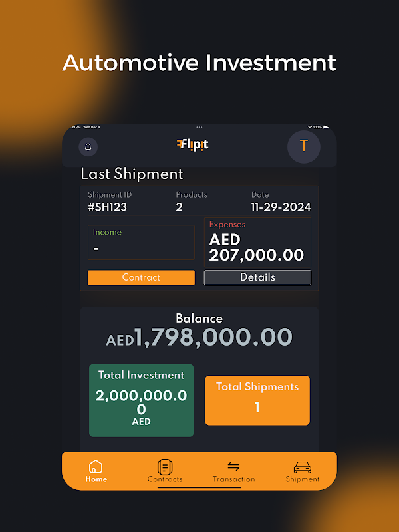Viewport: 399px width, 532px height.
Task: Tap the shipment date 11-29-2024
Action: click(281, 207)
